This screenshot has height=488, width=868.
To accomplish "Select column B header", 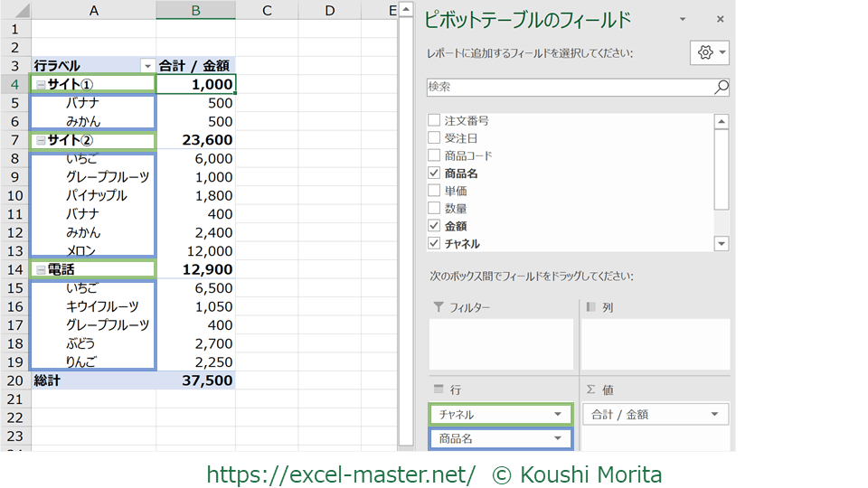I will pyautogui.click(x=195, y=10).
